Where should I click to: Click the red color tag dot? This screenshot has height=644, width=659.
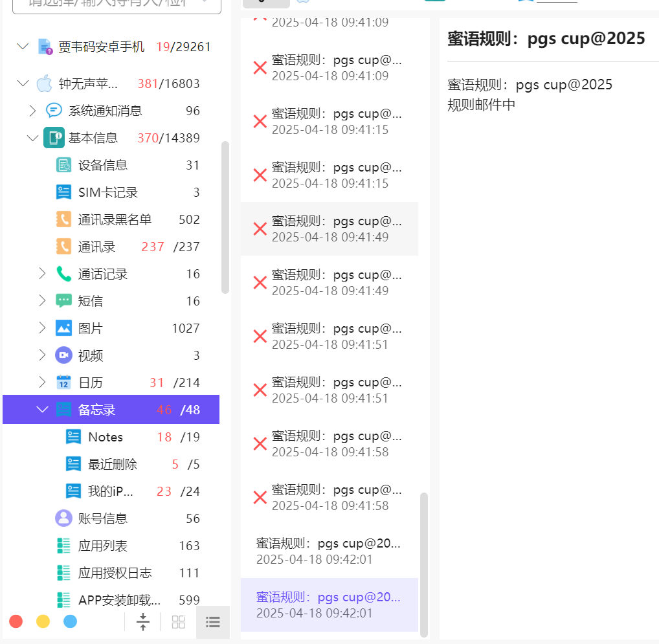(x=16, y=621)
